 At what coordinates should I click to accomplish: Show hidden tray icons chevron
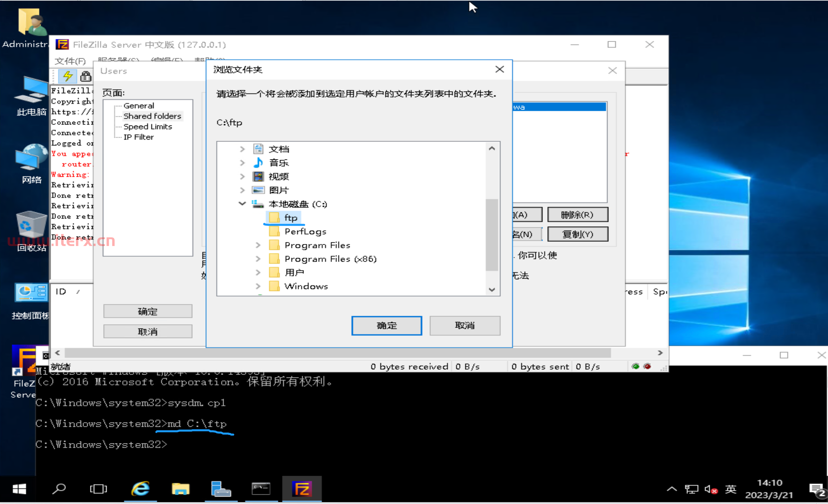672,489
